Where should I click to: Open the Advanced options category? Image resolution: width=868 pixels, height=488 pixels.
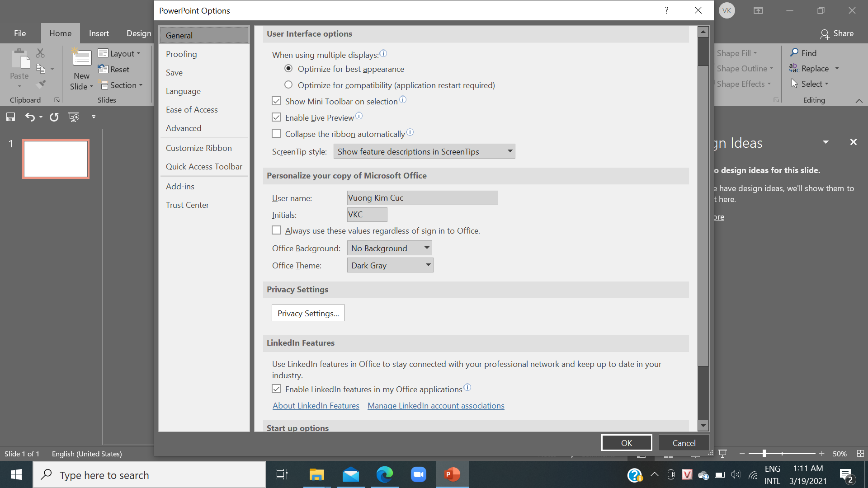[x=204, y=128]
